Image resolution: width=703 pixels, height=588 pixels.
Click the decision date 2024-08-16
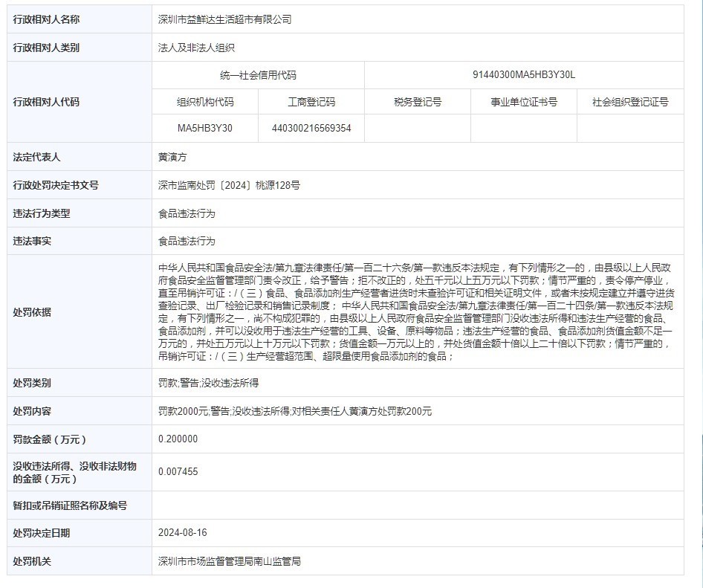pyautogui.click(x=183, y=533)
